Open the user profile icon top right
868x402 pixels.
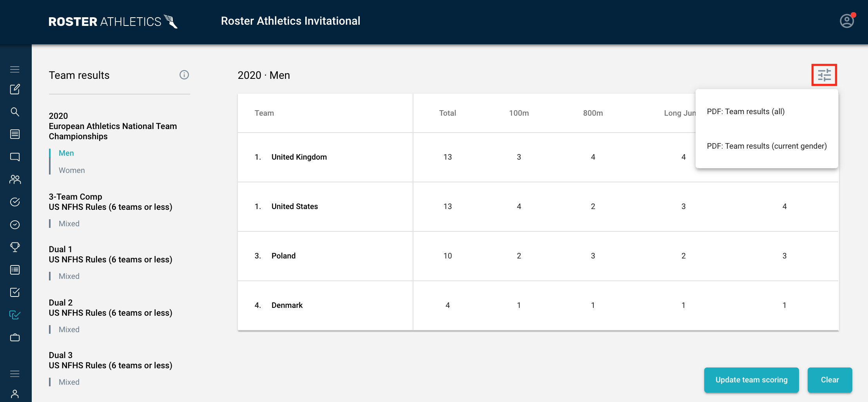click(x=846, y=21)
